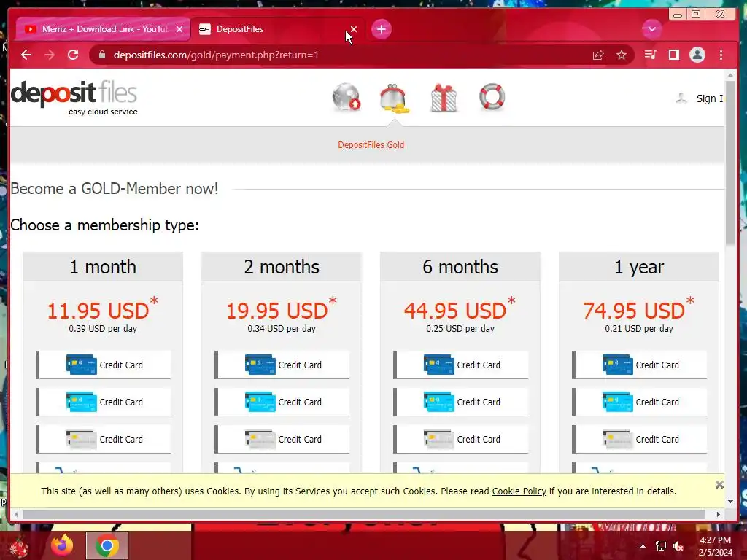Click the Sign In link

tap(710, 98)
